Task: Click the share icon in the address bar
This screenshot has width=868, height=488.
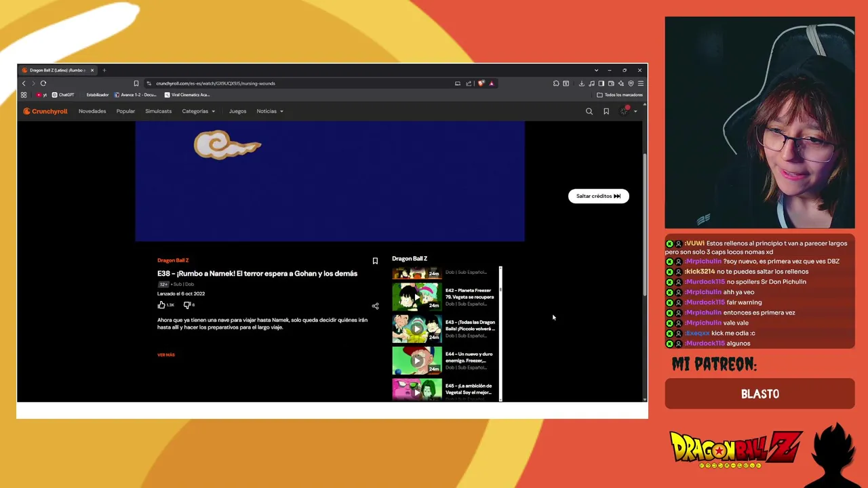Action: coord(469,83)
